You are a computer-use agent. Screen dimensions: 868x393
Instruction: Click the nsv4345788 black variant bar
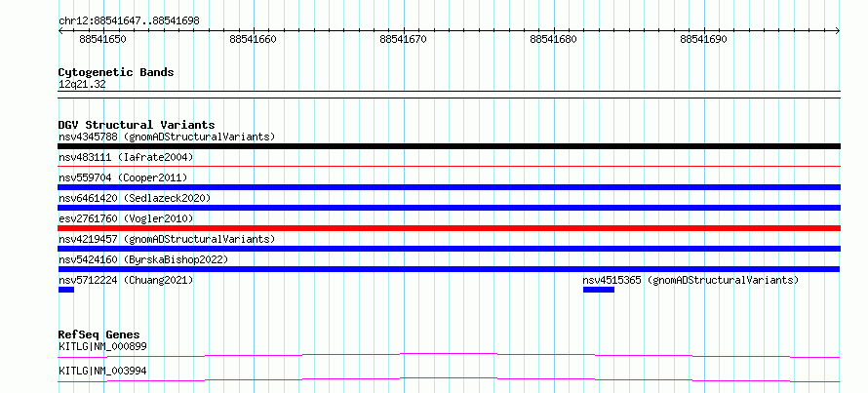coord(449,146)
